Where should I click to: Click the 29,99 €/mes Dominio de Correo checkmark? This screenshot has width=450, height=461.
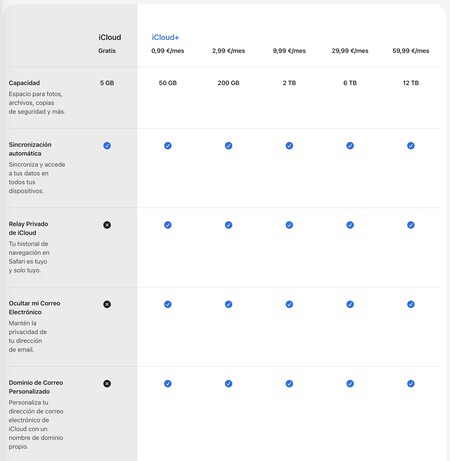click(x=350, y=384)
